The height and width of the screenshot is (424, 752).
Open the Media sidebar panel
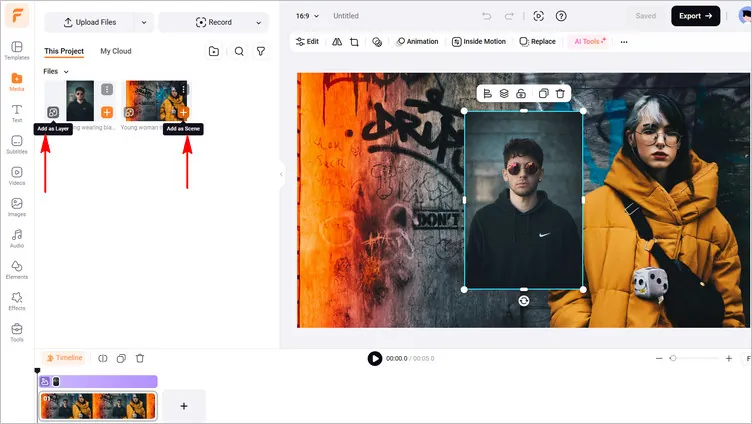pyautogui.click(x=17, y=82)
